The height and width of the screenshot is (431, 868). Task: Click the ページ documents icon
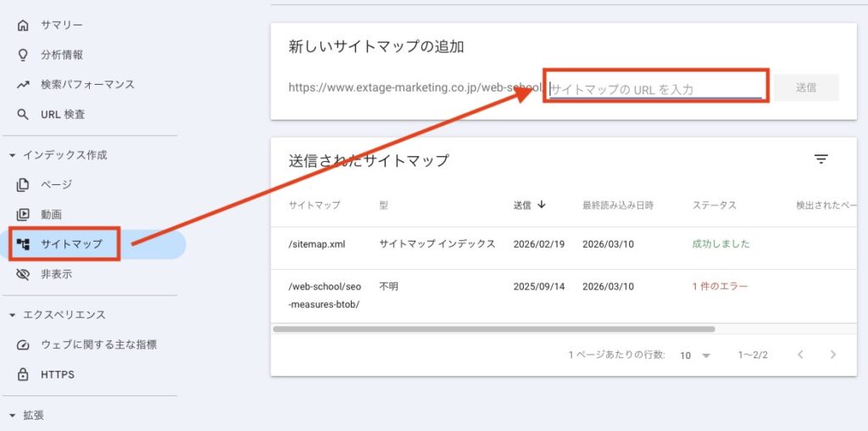[x=23, y=185]
